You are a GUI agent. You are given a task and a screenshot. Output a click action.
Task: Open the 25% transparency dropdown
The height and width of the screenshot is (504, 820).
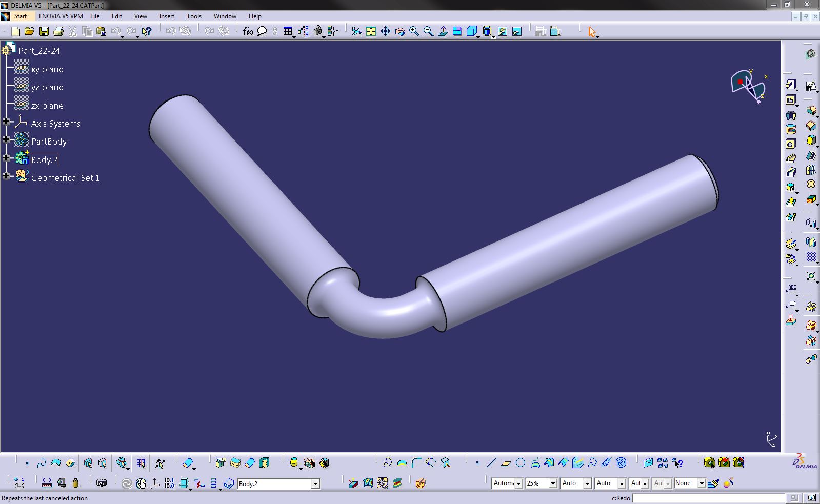553,483
